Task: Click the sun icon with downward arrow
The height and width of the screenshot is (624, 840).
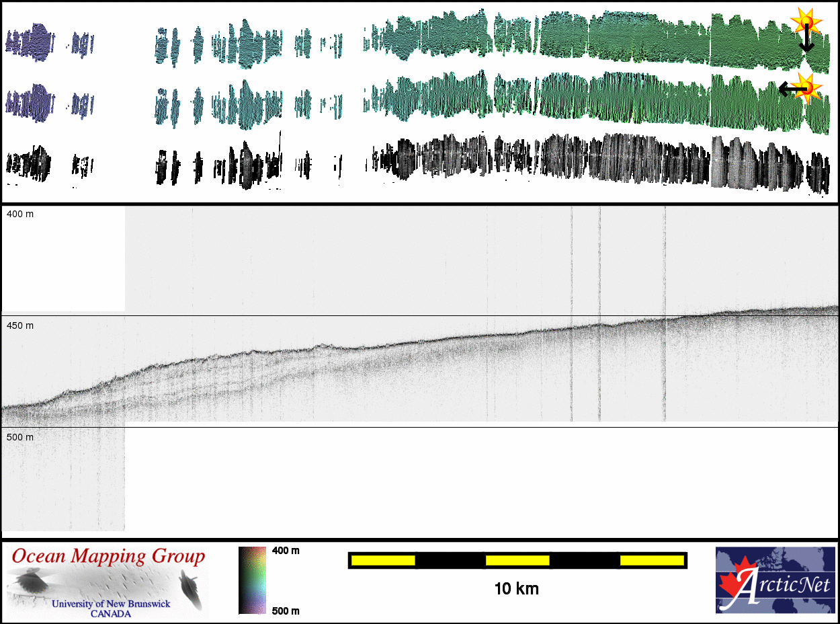Action: pyautogui.click(x=804, y=22)
